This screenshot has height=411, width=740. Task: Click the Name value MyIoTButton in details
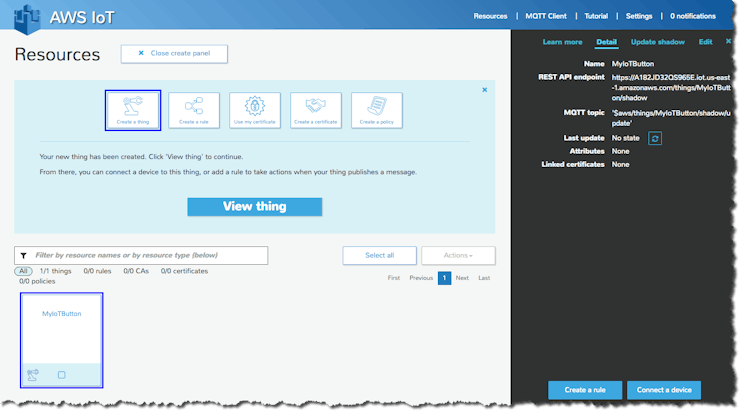pos(633,64)
